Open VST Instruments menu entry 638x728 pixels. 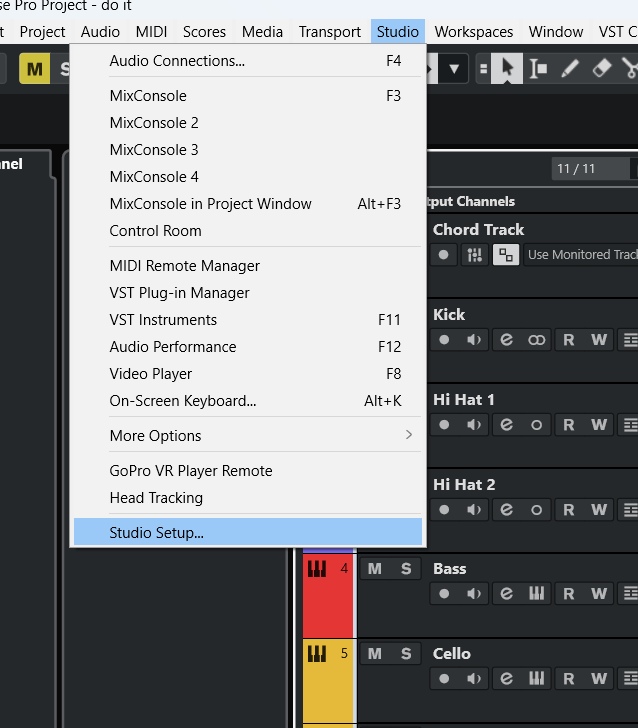click(x=248, y=320)
